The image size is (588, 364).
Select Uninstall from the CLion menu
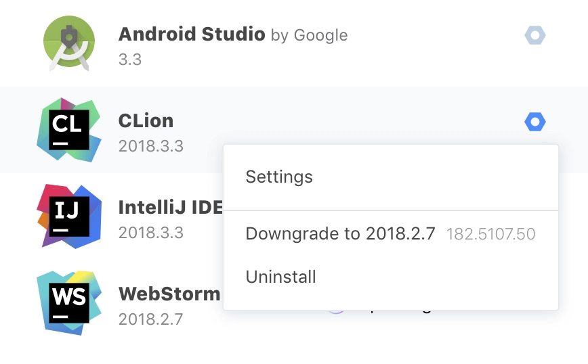tap(391, 277)
